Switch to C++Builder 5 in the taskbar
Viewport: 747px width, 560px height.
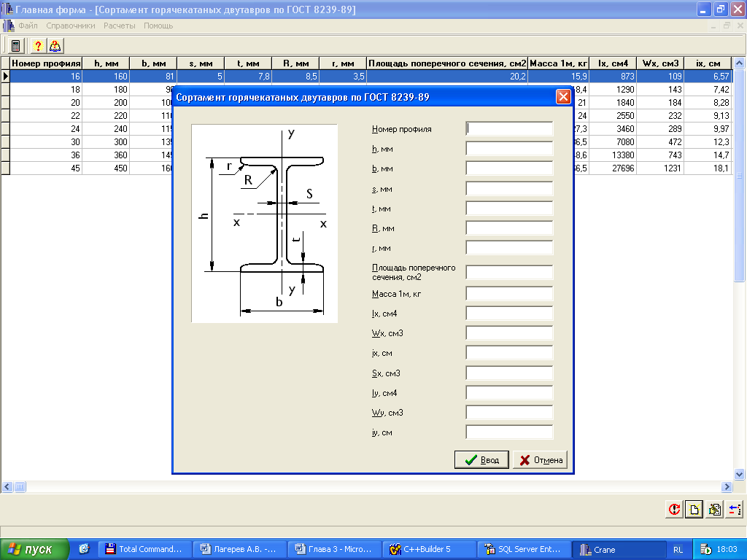coord(429,550)
